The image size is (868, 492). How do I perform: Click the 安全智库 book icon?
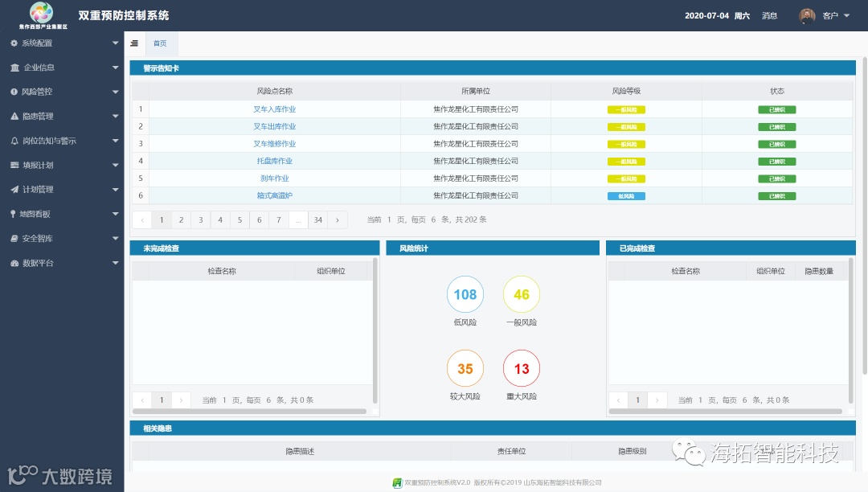[14, 239]
